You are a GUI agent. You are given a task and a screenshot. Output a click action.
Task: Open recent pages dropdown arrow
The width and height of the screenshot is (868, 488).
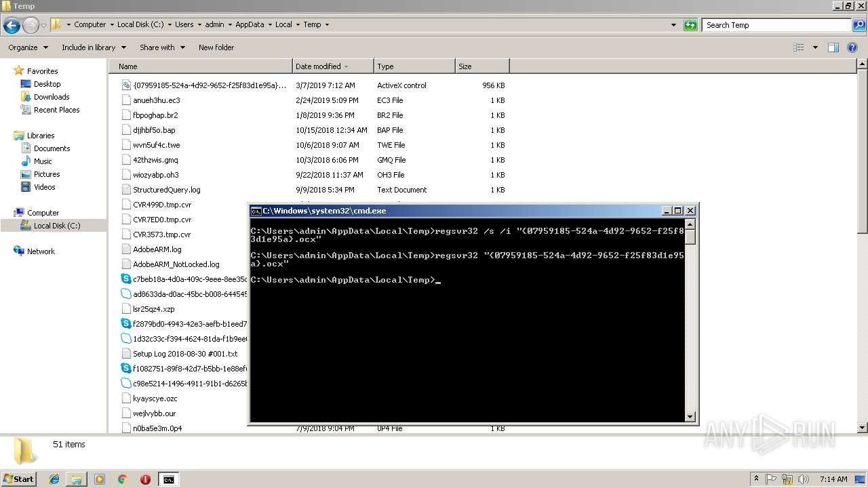[44, 26]
